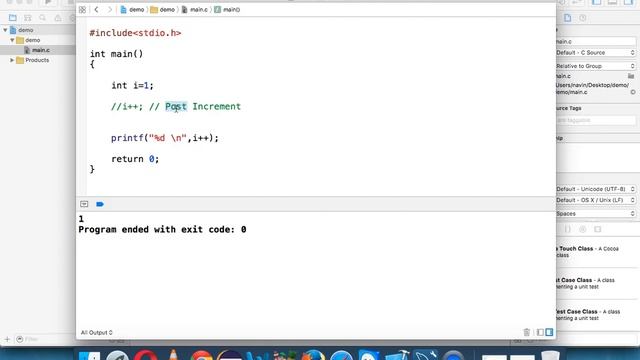Viewport: 640px width, 360px height.
Task: Open the All Output dropdown
Action: pyautogui.click(x=96, y=333)
